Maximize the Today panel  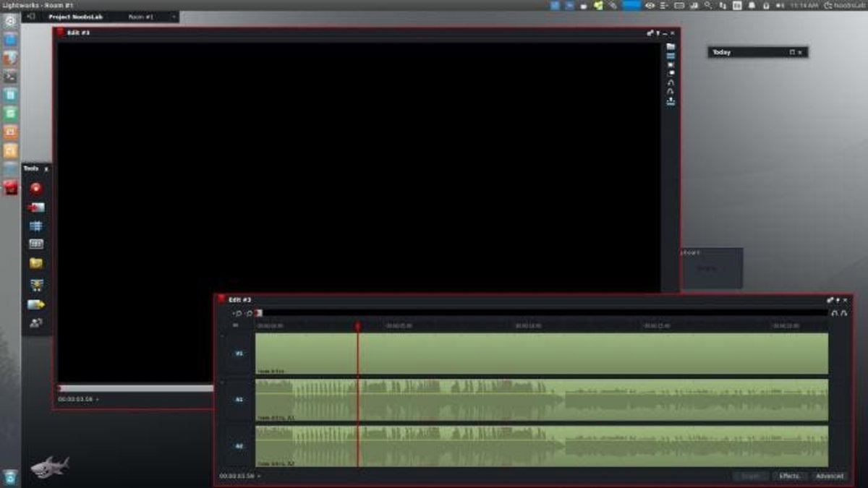(x=792, y=52)
